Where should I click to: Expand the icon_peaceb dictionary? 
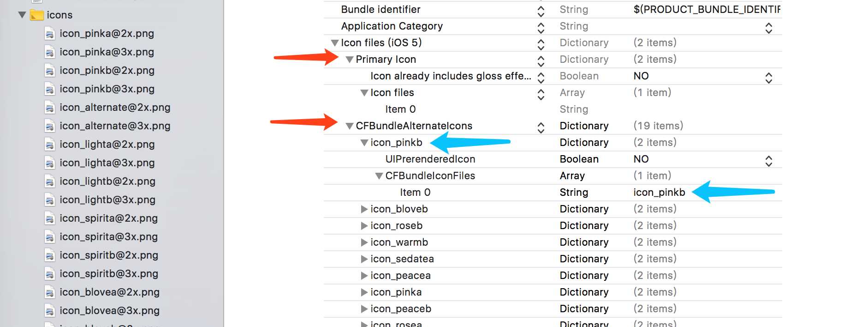click(364, 309)
